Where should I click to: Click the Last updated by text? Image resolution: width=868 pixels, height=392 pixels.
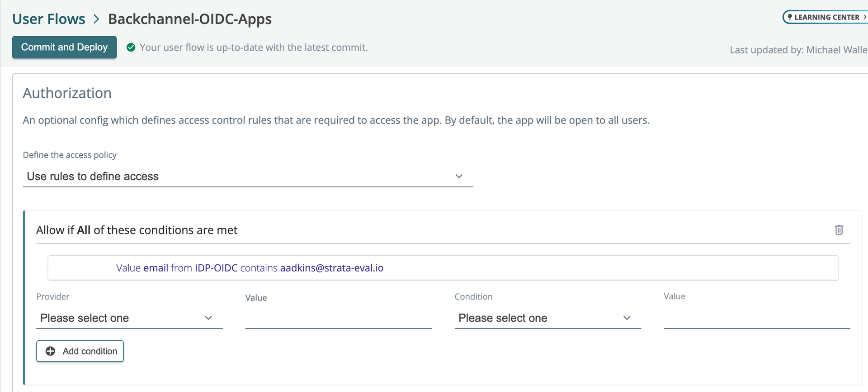(799, 50)
